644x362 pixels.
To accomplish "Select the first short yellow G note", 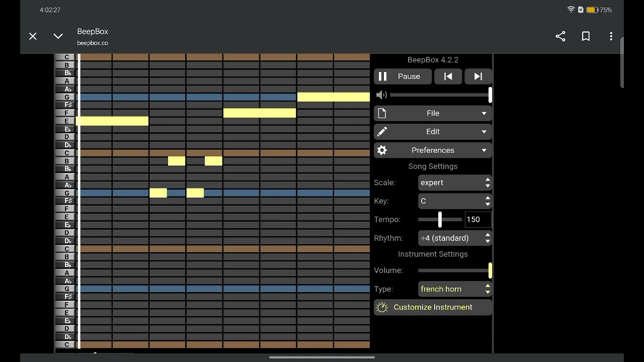I will tap(158, 193).
